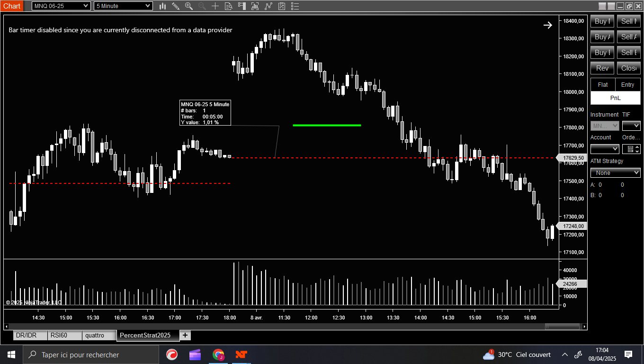Expand the Account dropdown
The width and height of the screenshot is (644, 364).
click(x=605, y=149)
